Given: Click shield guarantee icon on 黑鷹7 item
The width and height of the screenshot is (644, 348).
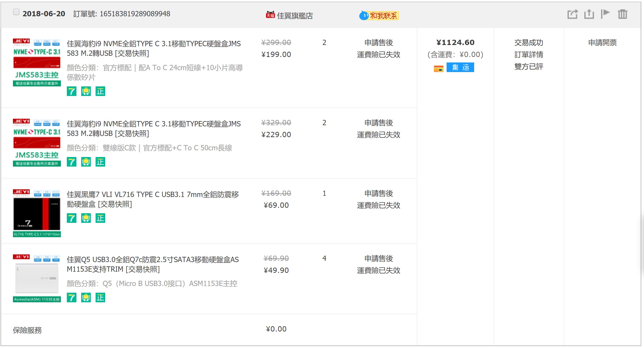Looking at the screenshot, I should coord(86,218).
